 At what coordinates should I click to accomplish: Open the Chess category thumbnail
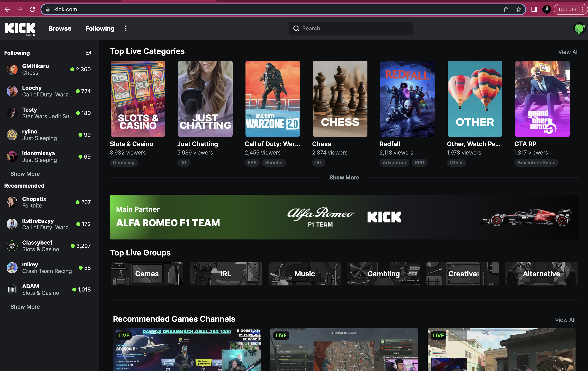[340, 99]
